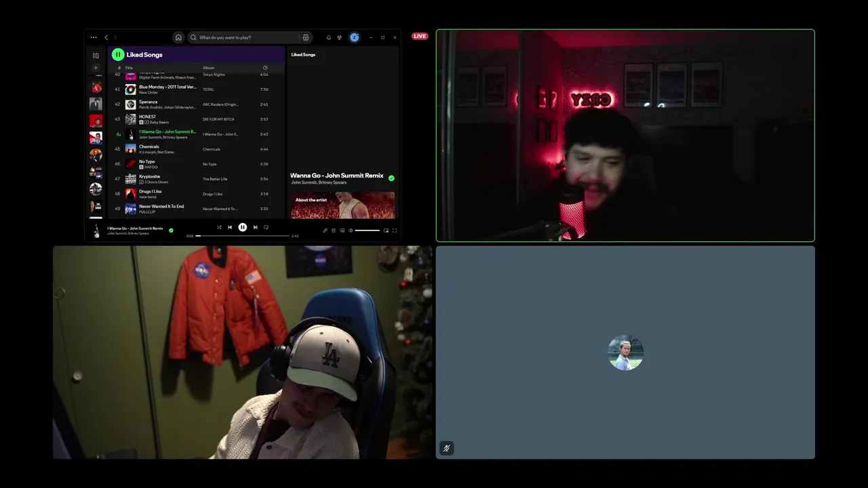Image resolution: width=868 pixels, height=488 pixels.
Task: Click the muted microphone icon in grey panel
Action: pos(446,448)
